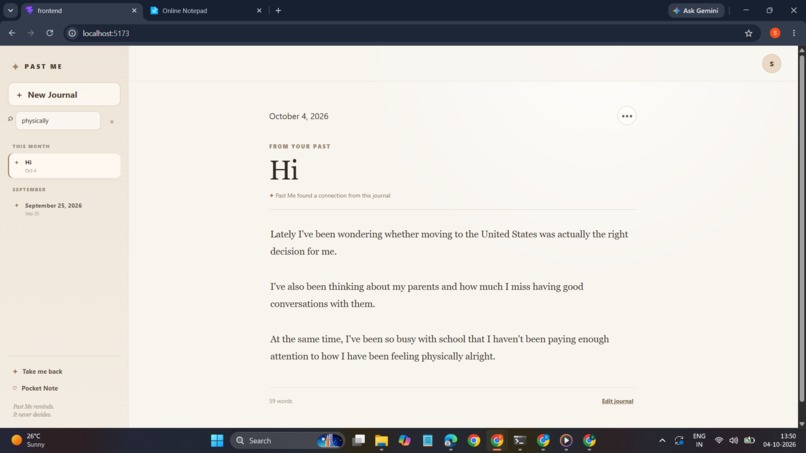This screenshot has width=806, height=453.
Task: Open the Hi journal entry in sidebar
Action: [x=64, y=166]
